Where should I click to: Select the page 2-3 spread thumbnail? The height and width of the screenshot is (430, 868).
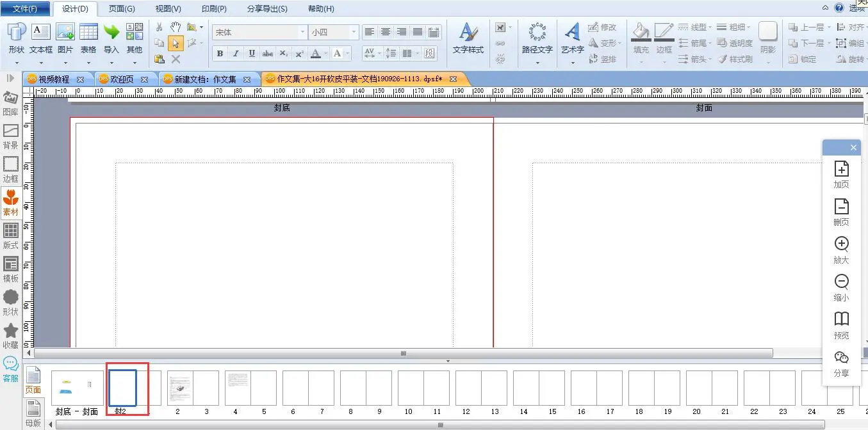point(193,388)
